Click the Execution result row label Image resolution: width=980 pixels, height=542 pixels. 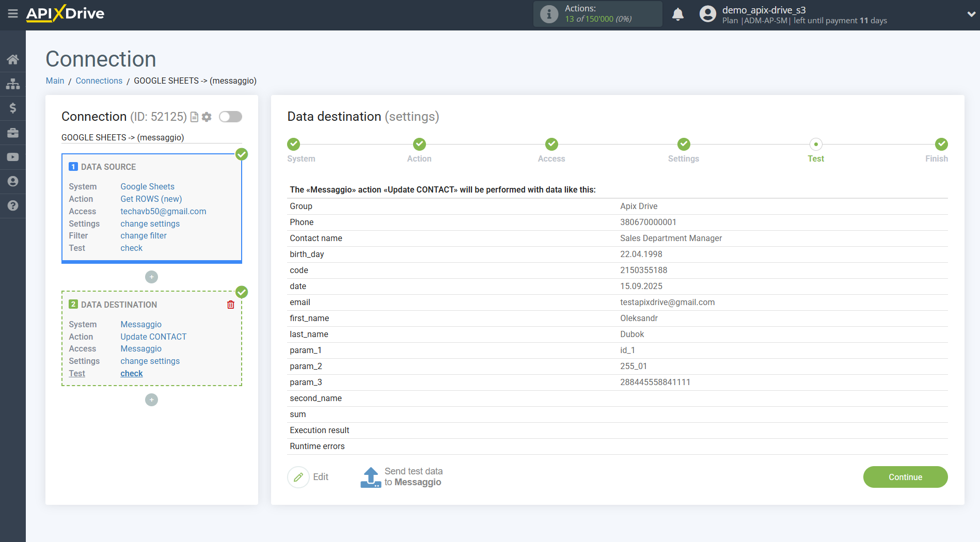point(320,430)
